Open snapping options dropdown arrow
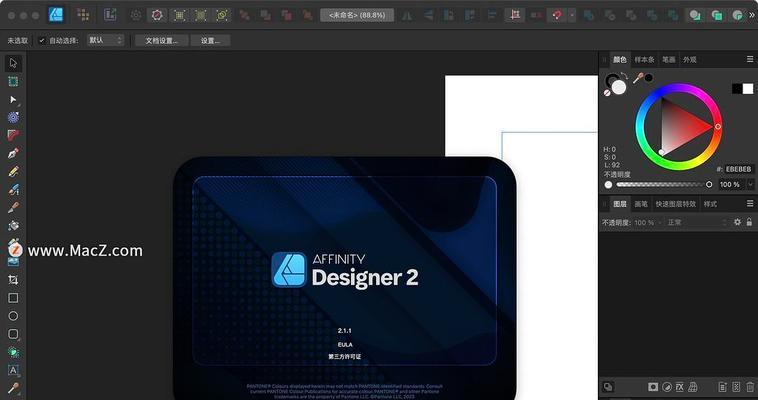Image resolution: width=758 pixels, height=400 pixels. click(x=571, y=15)
